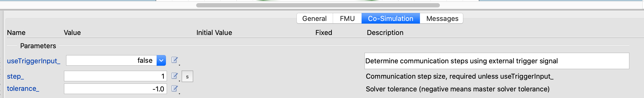Image resolution: width=644 pixels, height=98 pixels.
Task: Select the step_ parameter name
Action: click(x=15, y=76)
